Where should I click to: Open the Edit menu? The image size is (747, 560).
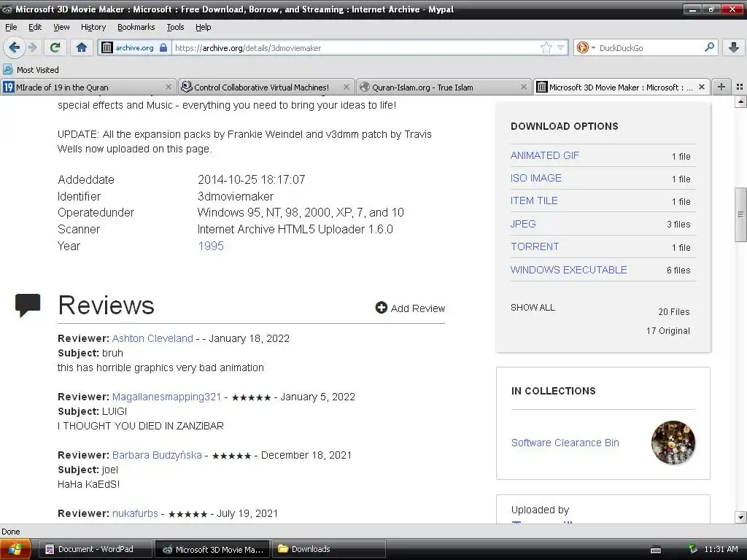point(35,27)
